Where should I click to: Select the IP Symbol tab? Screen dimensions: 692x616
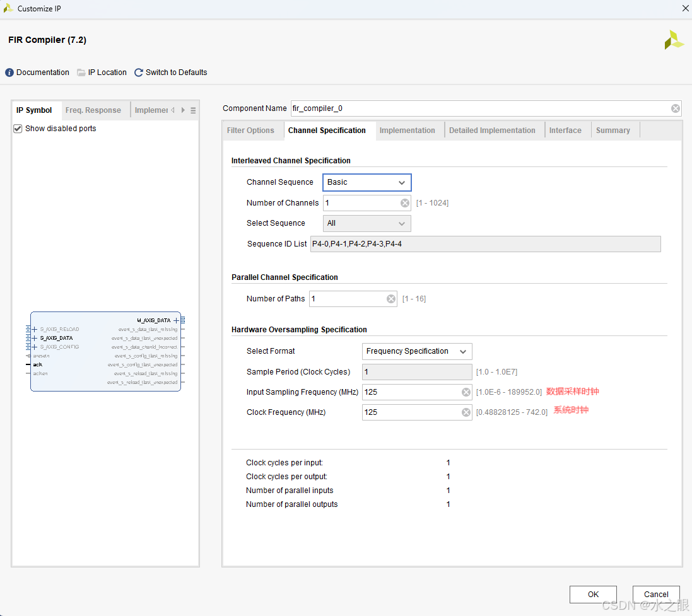(x=34, y=110)
